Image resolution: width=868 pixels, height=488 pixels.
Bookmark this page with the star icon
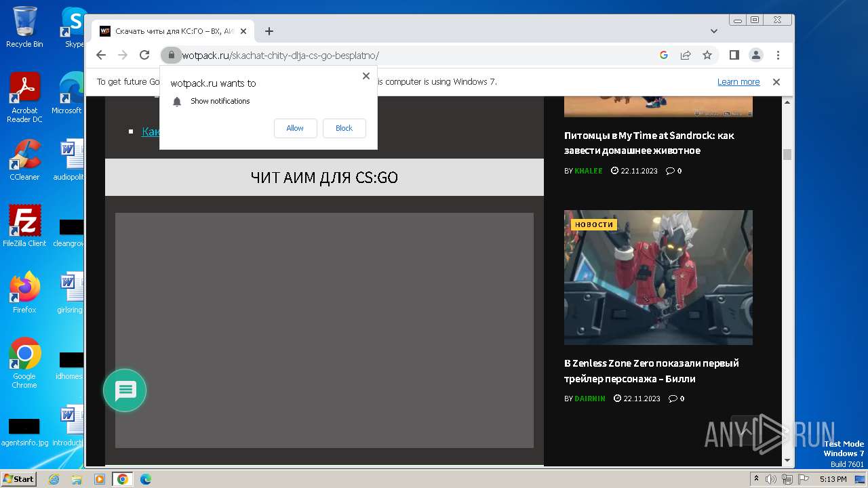click(x=707, y=55)
